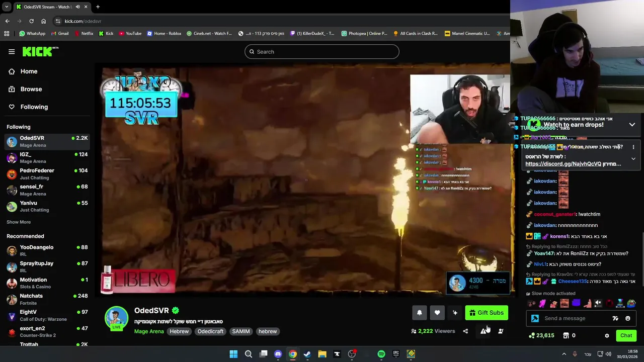This screenshot has height=362, width=644.
Task: Focus the Kick search box
Action: [322, 52]
